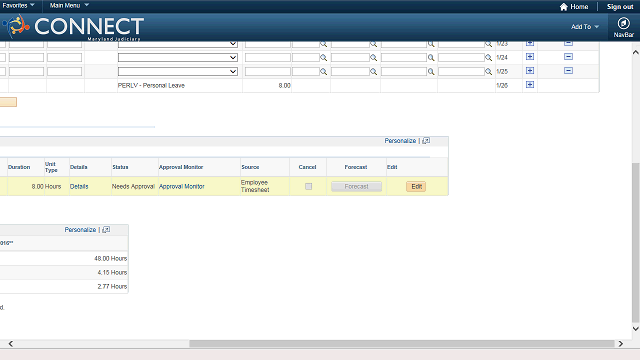Click the leftmost full text field in 1/24 row

[x=26, y=58]
